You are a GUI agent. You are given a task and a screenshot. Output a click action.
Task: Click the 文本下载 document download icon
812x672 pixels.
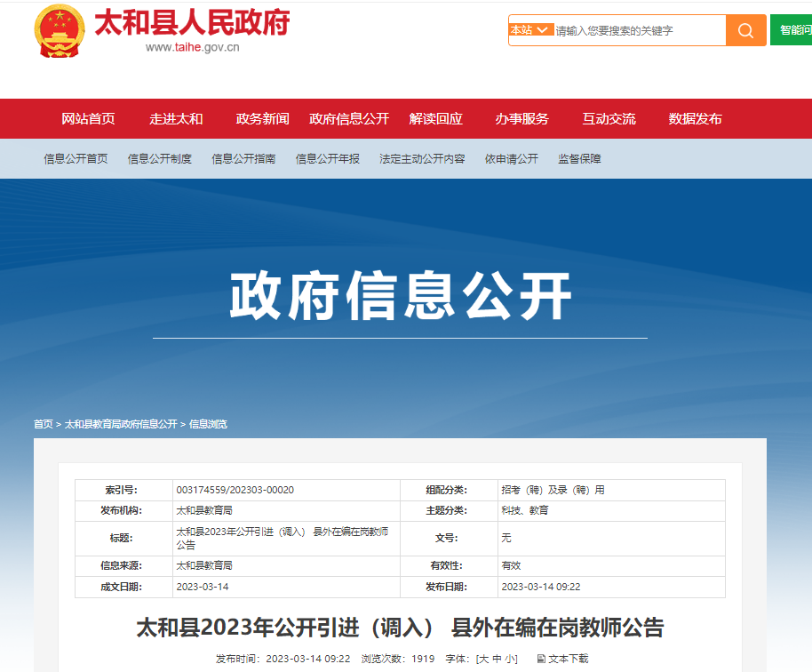coord(541,659)
